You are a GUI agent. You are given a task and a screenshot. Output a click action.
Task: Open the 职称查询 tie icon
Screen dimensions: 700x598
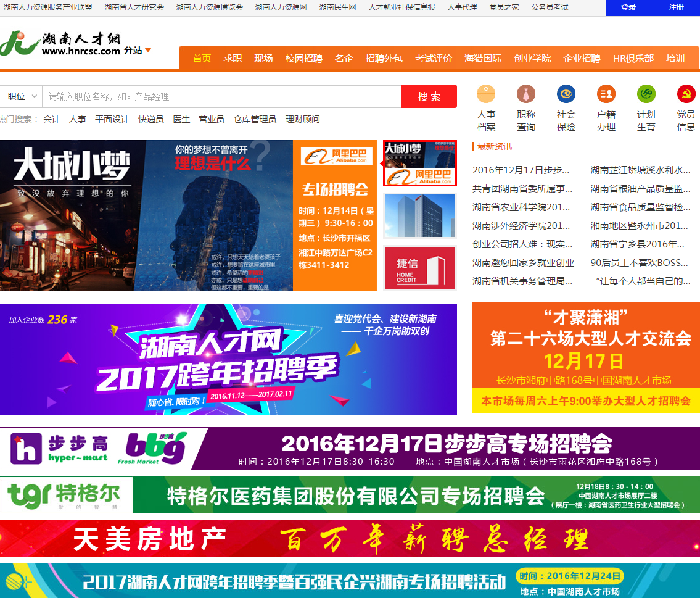pos(526,94)
